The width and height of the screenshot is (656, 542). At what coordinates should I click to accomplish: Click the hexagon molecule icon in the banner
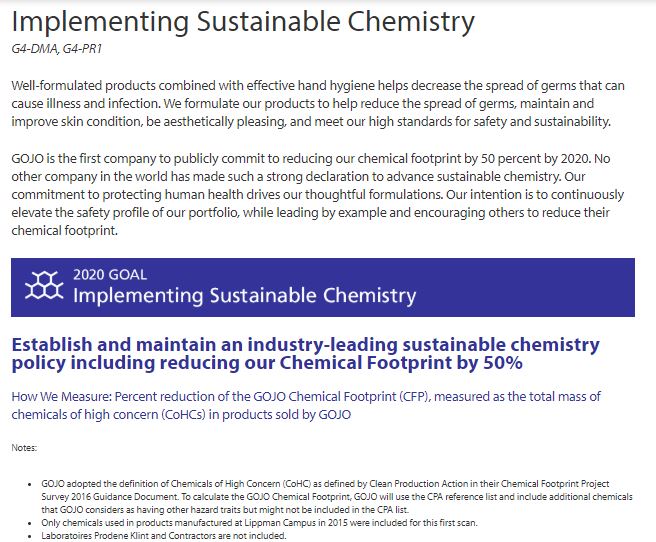(x=39, y=284)
